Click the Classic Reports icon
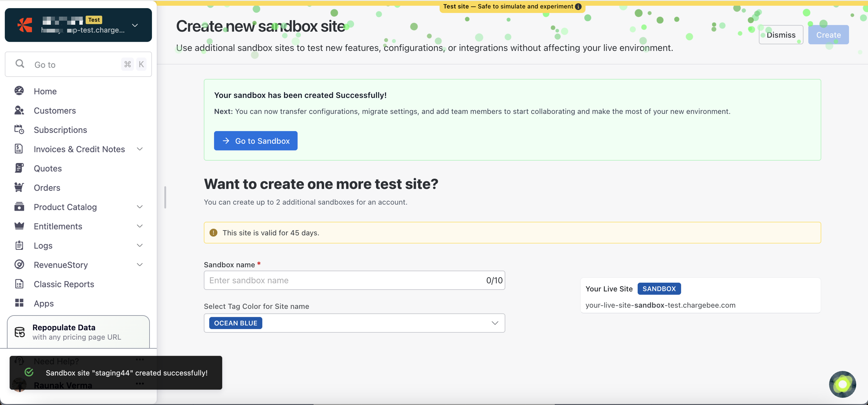Screen dimensions: 868x405 [19, 284]
